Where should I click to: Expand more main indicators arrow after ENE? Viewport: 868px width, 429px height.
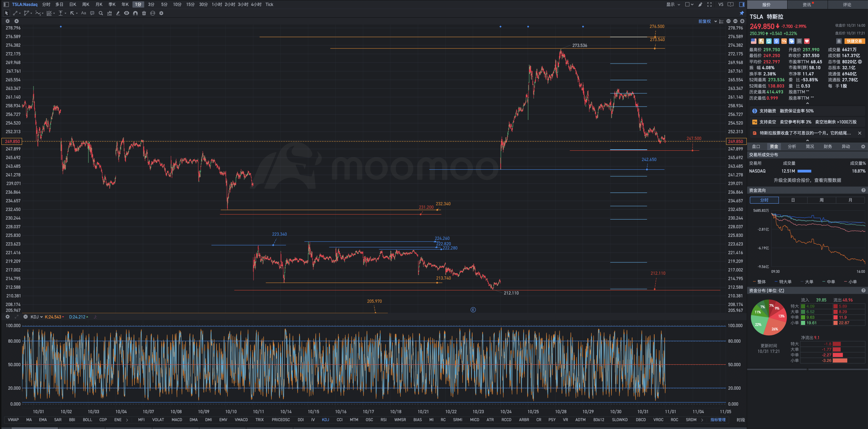(x=127, y=420)
